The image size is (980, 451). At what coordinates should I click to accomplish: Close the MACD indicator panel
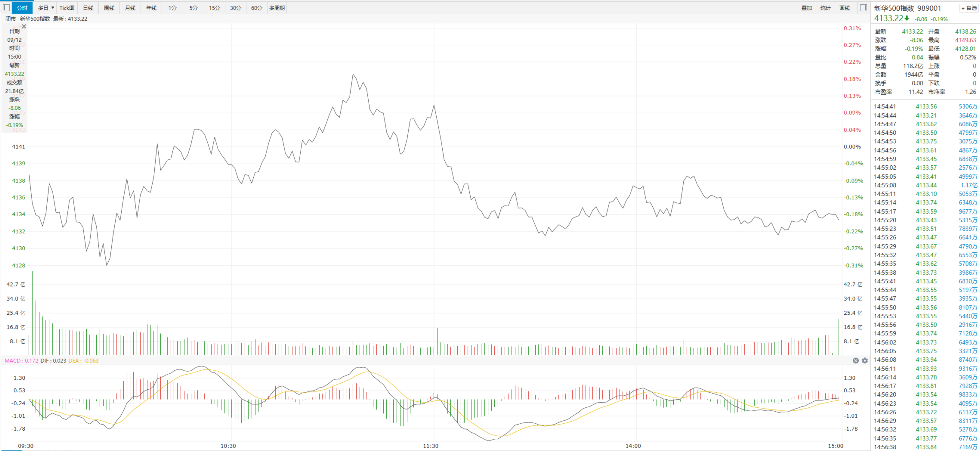[855, 360]
